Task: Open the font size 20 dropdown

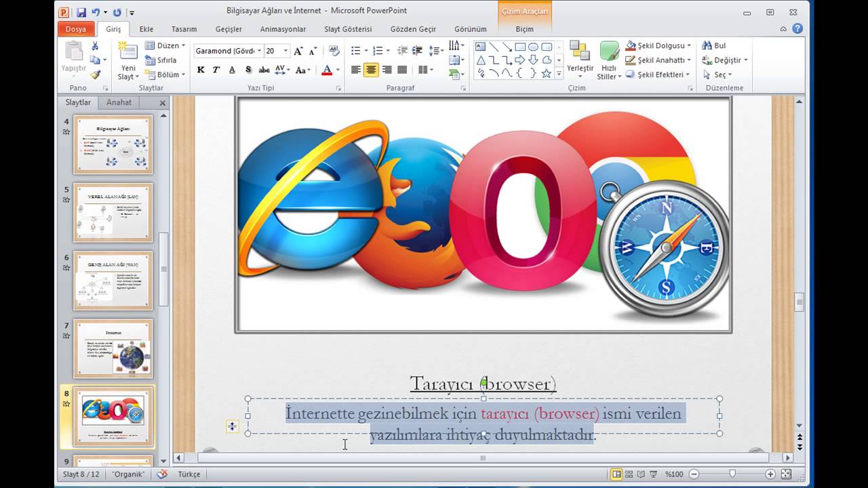Action: point(285,51)
